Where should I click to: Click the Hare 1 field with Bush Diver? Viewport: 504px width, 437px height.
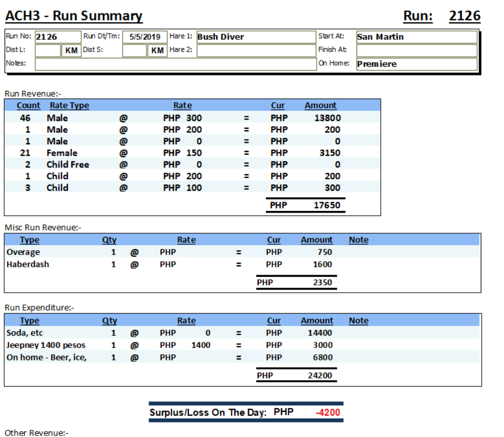pos(256,37)
